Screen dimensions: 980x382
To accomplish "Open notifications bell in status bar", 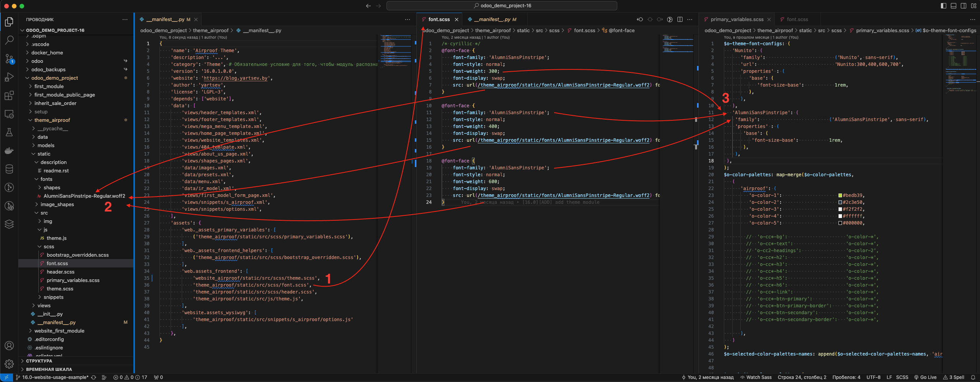I will pyautogui.click(x=973, y=377).
